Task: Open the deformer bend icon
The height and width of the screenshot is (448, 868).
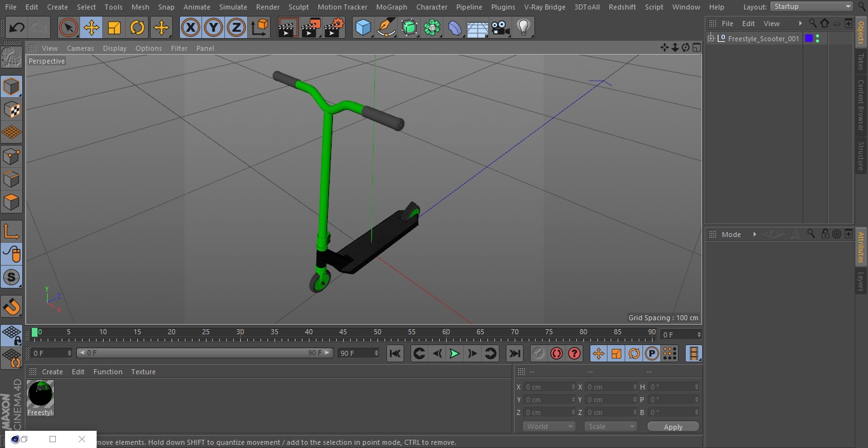Action: point(455,27)
